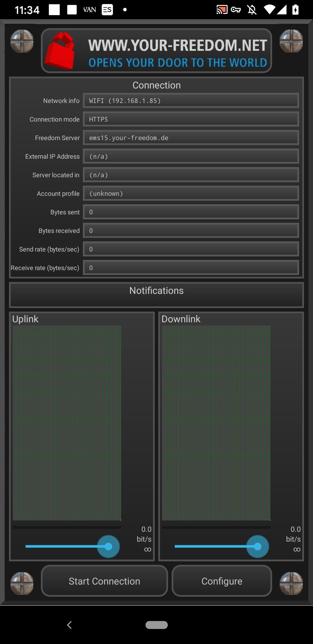Tap the Uplink graph
The image size is (313, 644).
coord(67,423)
